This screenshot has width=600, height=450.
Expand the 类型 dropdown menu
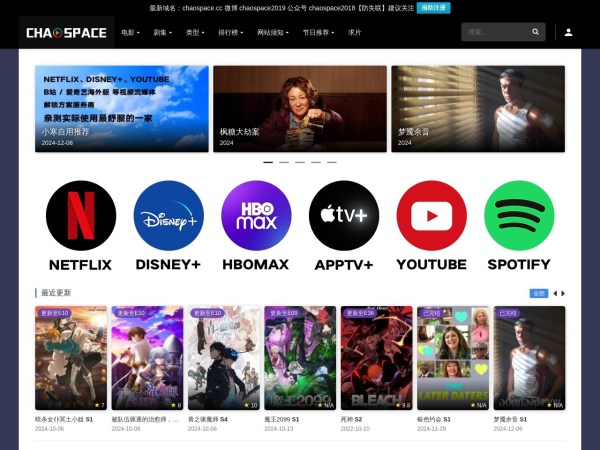coord(194,32)
